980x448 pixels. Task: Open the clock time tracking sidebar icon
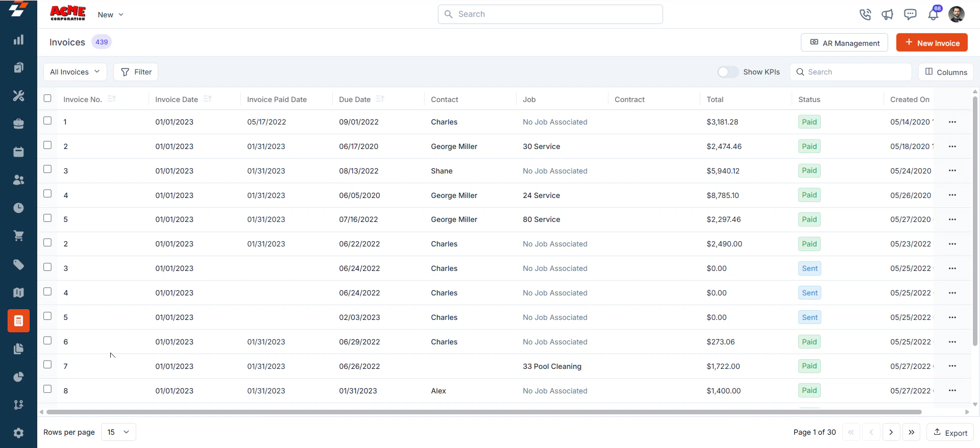pos(18,208)
